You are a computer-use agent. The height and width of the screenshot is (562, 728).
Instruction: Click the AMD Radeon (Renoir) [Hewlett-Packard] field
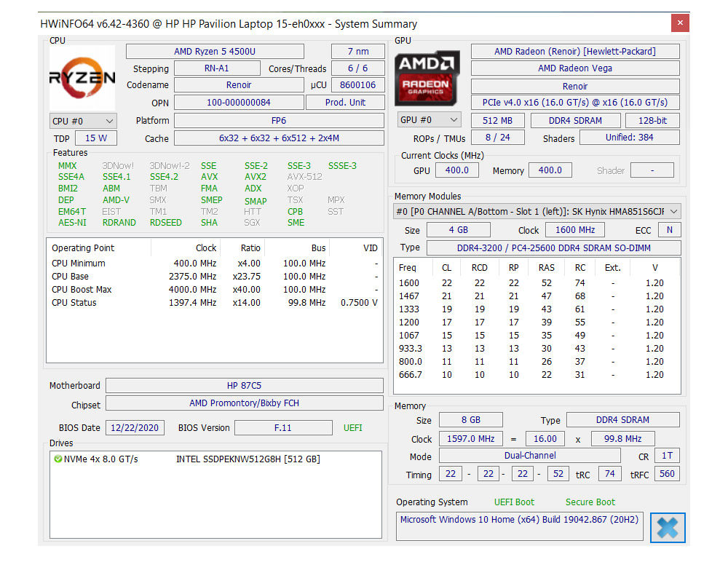click(575, 51)
